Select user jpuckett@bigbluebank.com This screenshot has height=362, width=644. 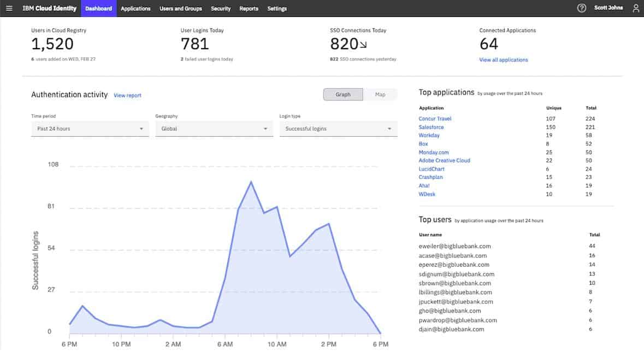(456, 301)
